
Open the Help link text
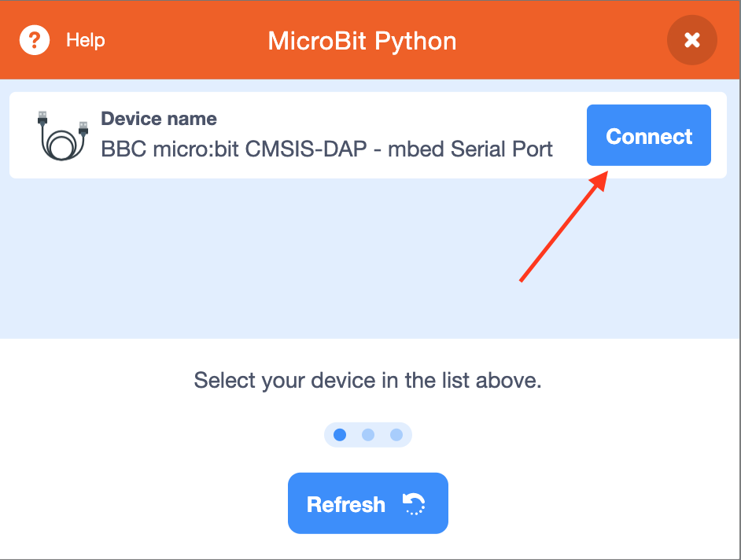pyautogui.click(x=86, y=40)
